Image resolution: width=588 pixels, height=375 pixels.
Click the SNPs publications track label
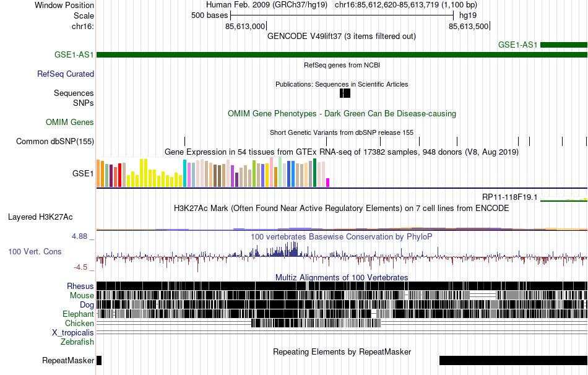click(x=84, y=103)
